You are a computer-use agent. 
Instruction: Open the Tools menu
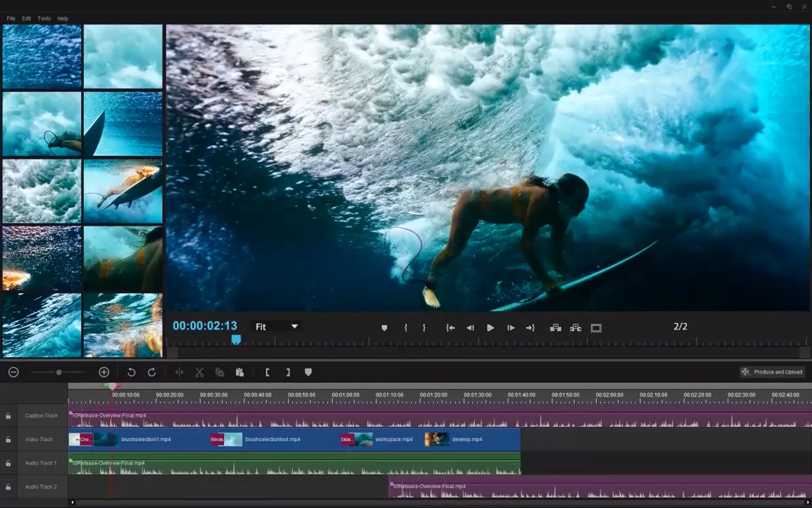click(x=44, y=18)
